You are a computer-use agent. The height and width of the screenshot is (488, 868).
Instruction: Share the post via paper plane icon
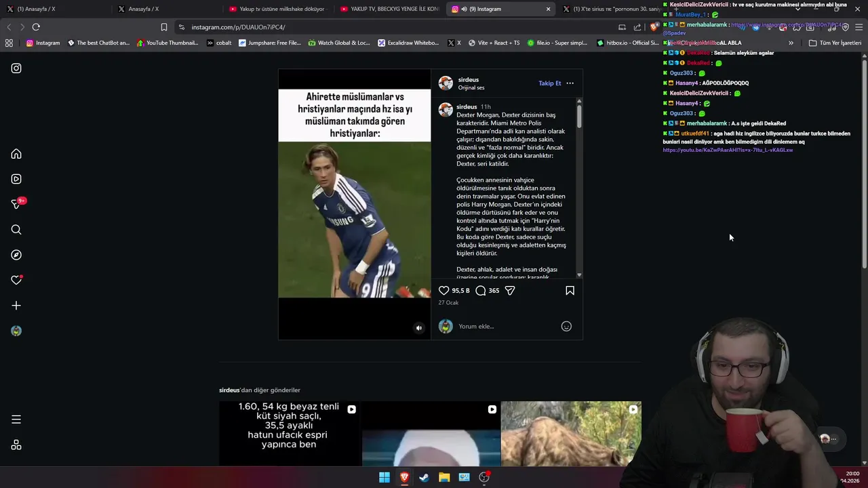click(x=510, y=290)
